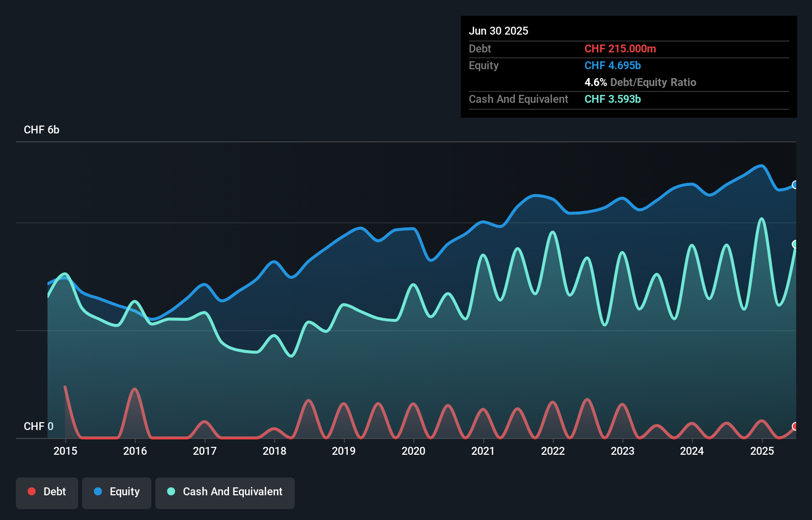Screen dimensions: 812x520
Task: Toggle the Debt series legend button
Action: (x=47, y=493)
